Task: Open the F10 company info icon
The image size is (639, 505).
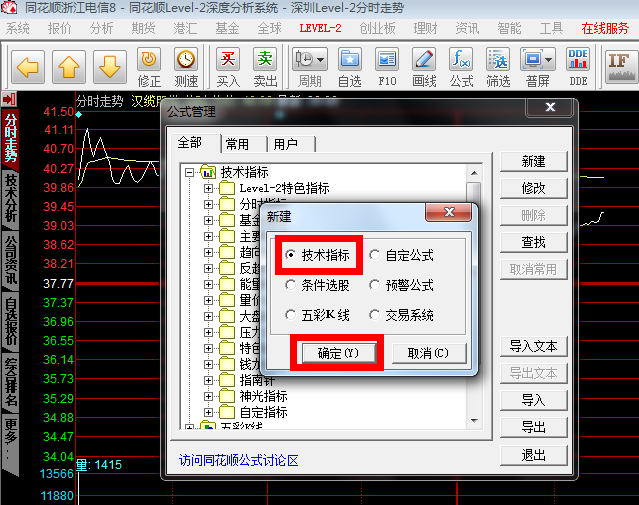Action: click(387, 66)
